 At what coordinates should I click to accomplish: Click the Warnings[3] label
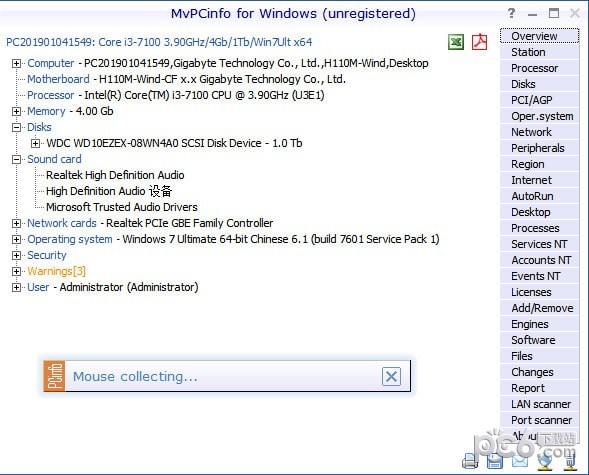[56, 271]
